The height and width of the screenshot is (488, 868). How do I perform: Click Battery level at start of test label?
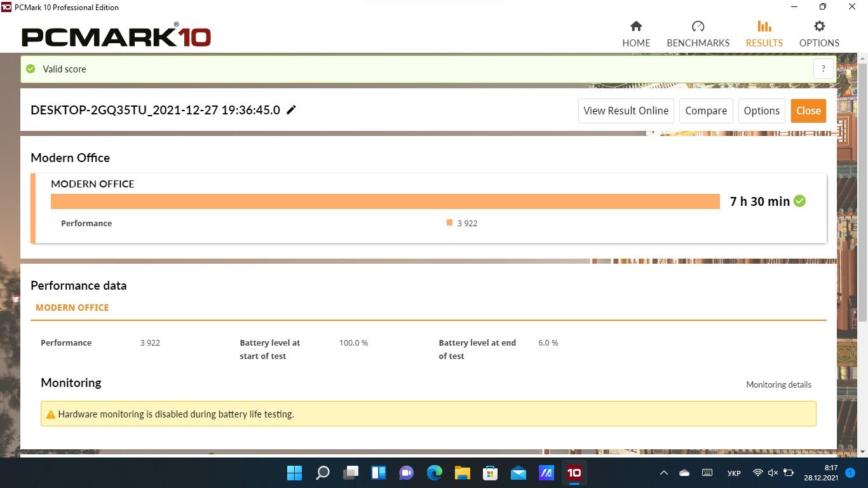(x=270, y=349)
